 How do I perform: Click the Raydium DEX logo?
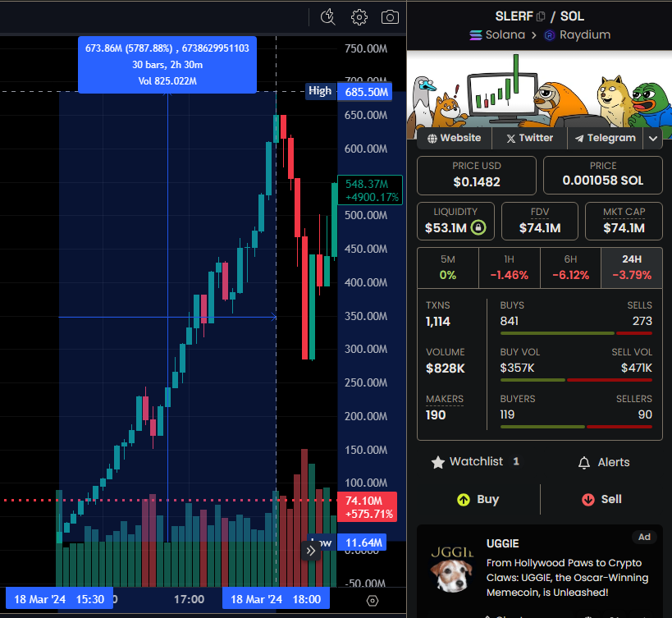pos(550,35)
